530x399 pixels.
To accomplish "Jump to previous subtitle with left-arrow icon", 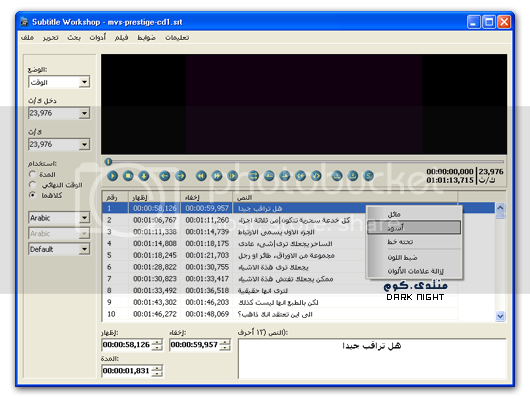I will pos(165,176).
